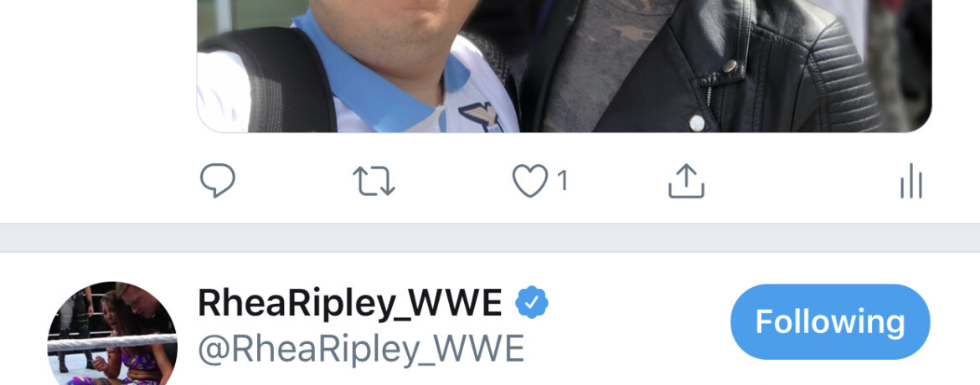Tap the blue verified badge next to RheaRipley_WWE
Image resolution: width=980 pixels, height=385 pixels.
coord(531,302)
